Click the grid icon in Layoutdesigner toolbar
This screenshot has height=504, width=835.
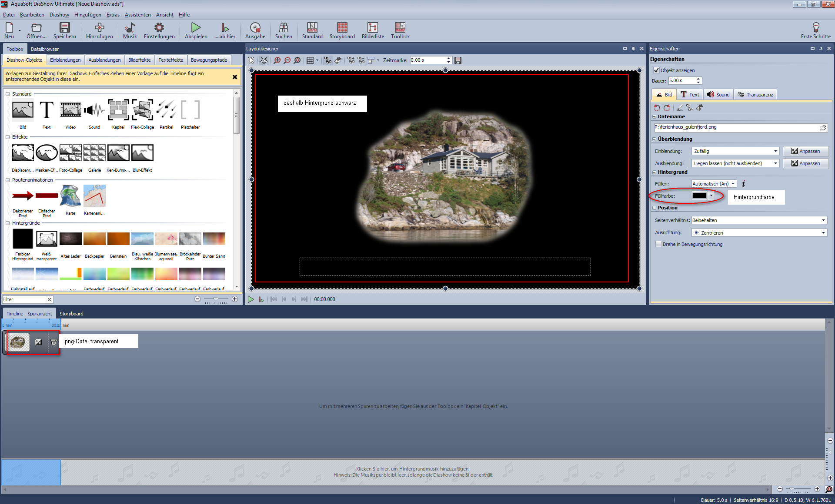[x=310, y=60]
